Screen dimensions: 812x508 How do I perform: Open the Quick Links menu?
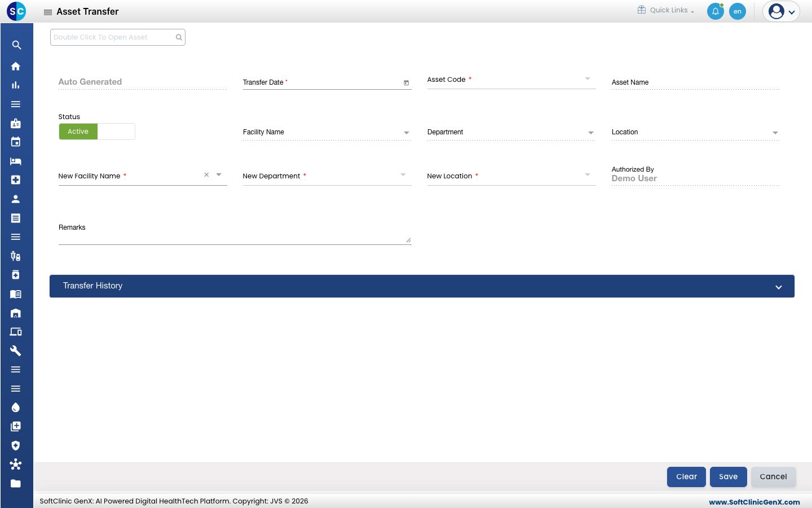tap(666, 10)
